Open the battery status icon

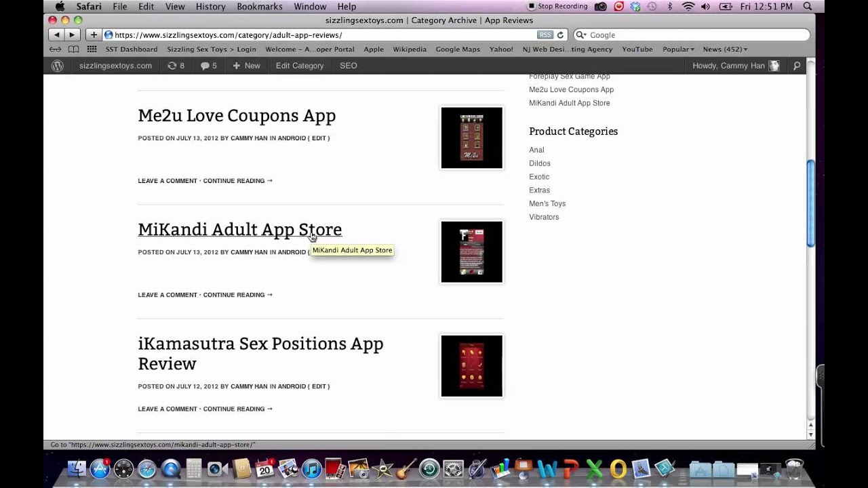[726, 6]
